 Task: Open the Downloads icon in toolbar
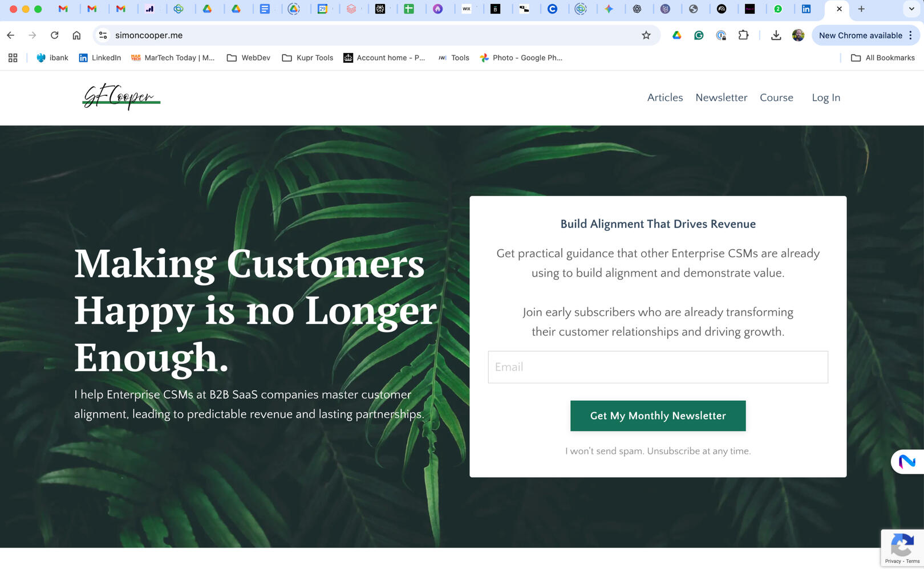tap(776, 35)
